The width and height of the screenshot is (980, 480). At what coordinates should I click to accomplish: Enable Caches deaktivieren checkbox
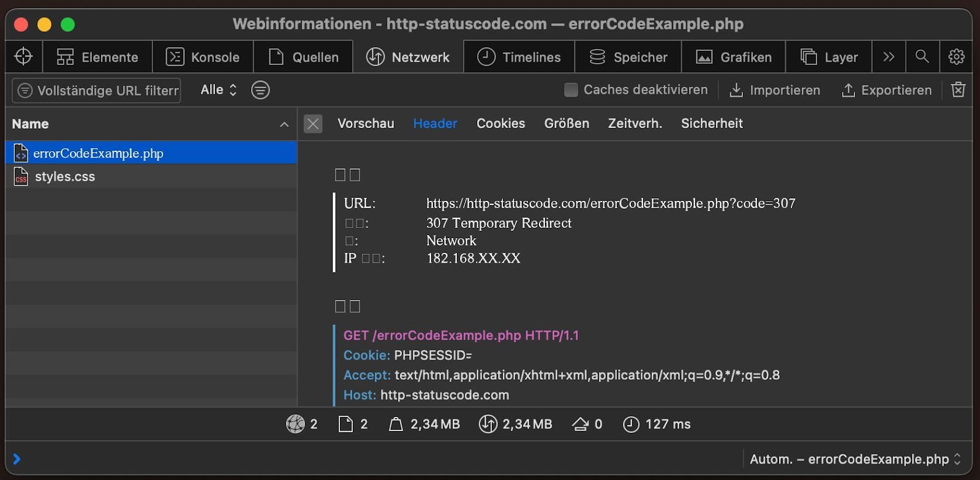click(x=571, y=90)
